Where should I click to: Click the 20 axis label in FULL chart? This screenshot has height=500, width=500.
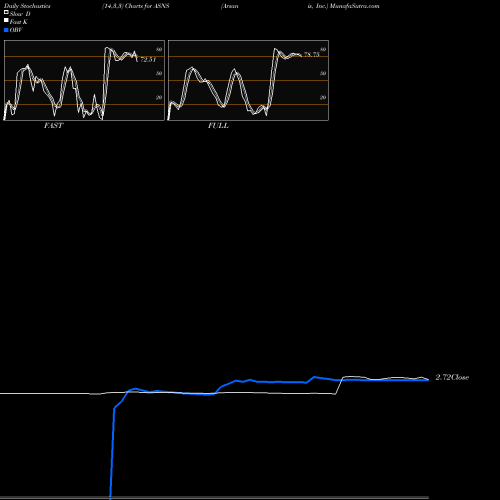pos(323,97)
